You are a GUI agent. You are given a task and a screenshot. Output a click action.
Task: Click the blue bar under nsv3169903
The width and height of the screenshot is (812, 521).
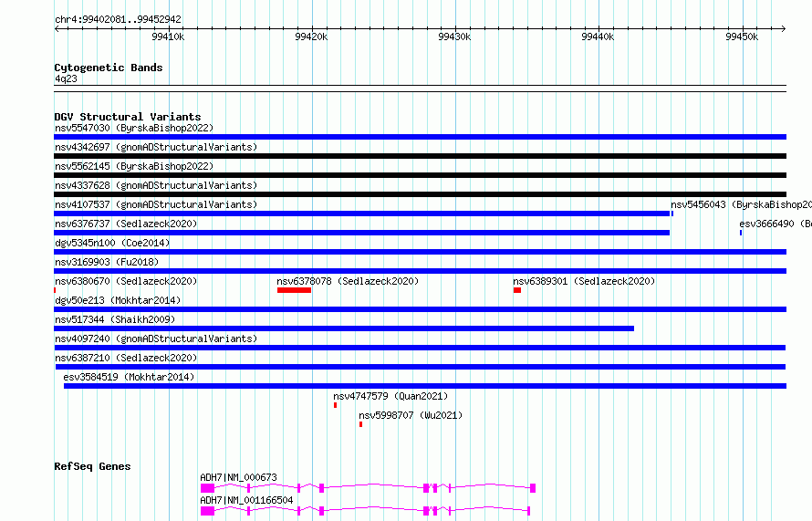[x=420, y=271]
